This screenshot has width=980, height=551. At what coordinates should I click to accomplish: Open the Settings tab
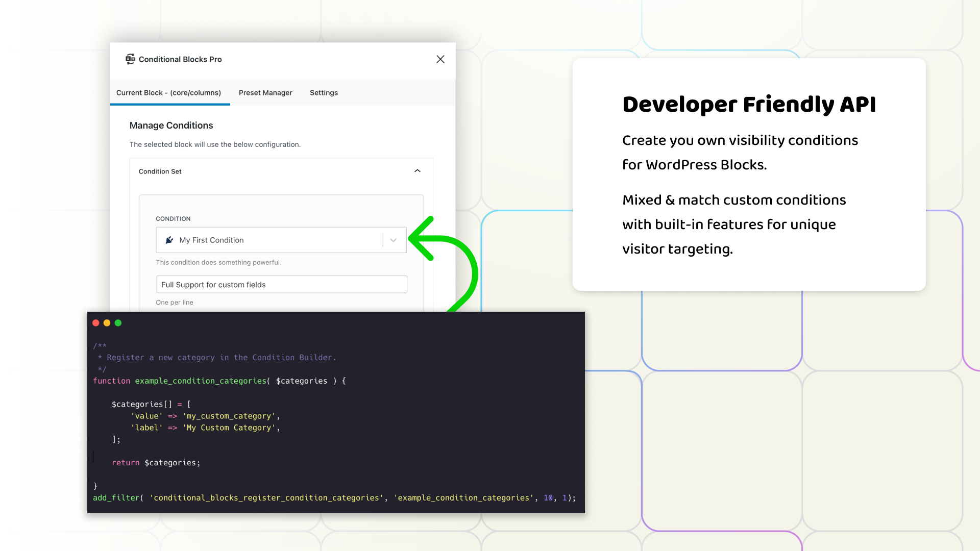click(x=324, y=93)
